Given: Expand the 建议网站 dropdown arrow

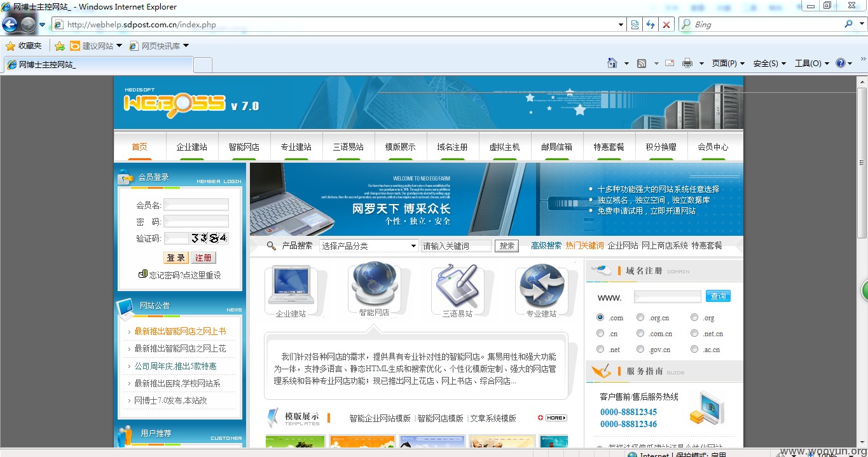Looking at the screenshot, I should coord(119,46).
